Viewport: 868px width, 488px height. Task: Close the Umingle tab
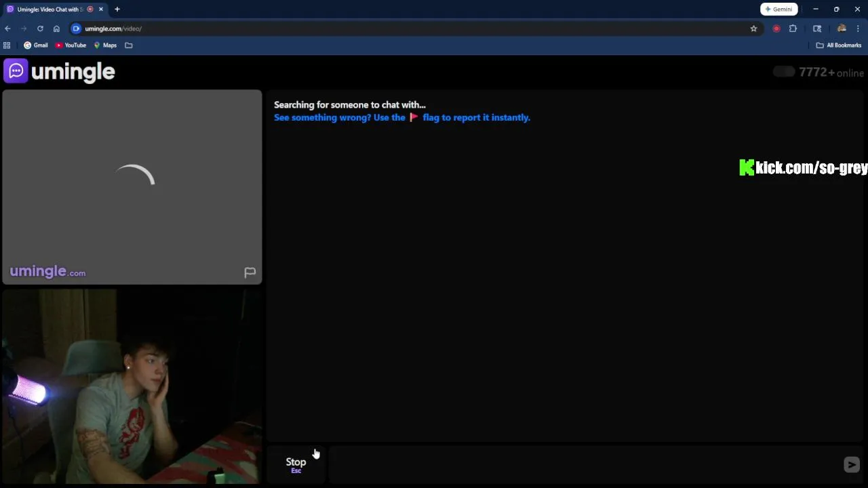click(x=101, y=9)
